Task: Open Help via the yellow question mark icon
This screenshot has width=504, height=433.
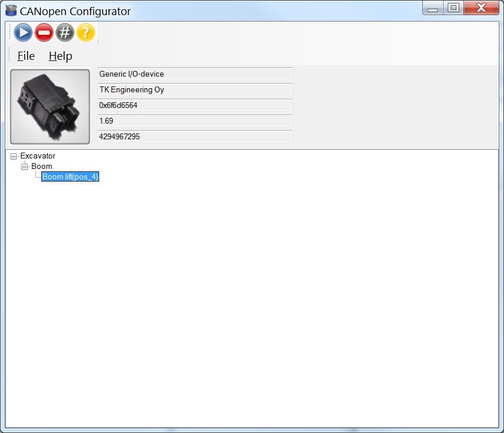Action: coord(85,33)
